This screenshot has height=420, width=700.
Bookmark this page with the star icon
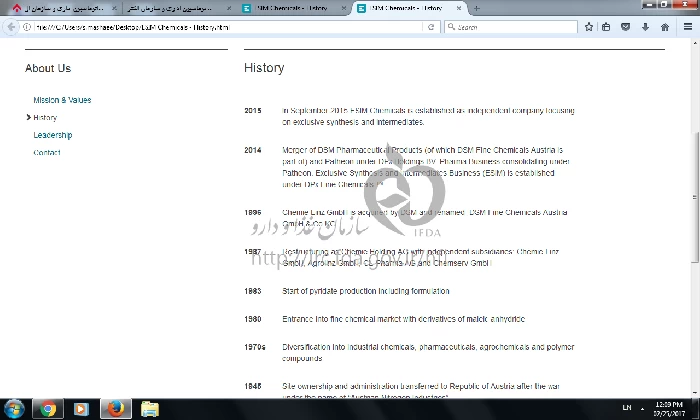click(x=589, y=27)
